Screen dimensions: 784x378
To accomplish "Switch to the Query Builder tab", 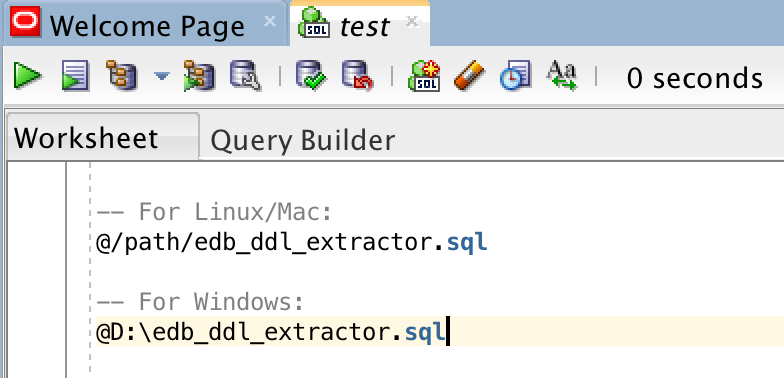I will tap(302, 140).
